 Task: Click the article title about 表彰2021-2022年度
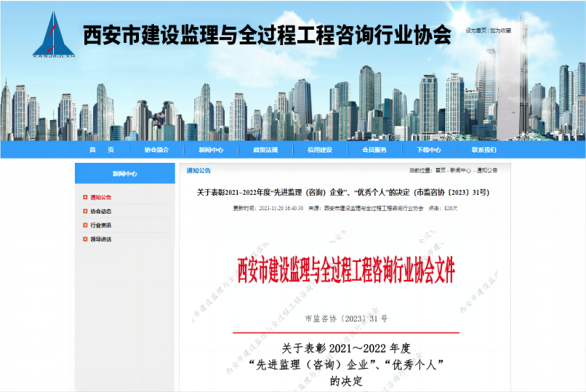point(343,193)
